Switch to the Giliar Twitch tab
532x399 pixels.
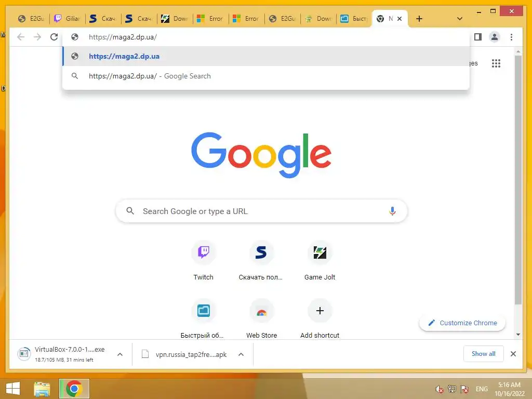pyautogui.click(x=67, y=19)
